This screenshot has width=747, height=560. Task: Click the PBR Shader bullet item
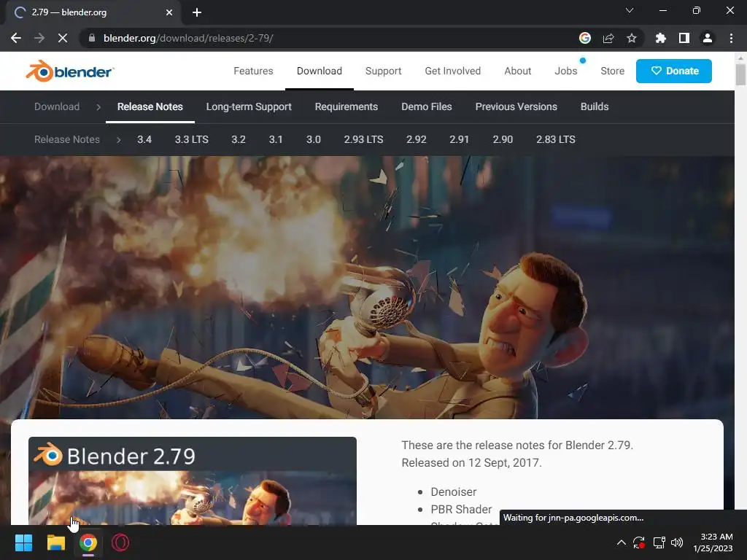coord(461,510)
